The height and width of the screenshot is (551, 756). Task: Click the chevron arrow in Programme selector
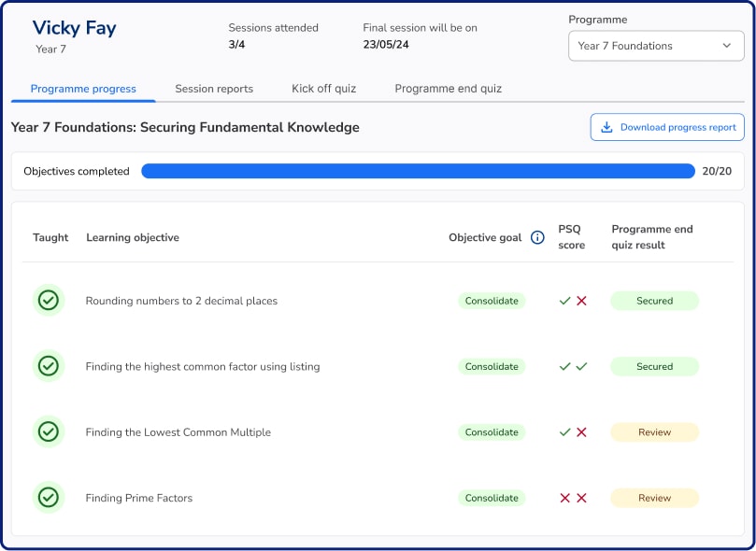[x=727, y=46]
